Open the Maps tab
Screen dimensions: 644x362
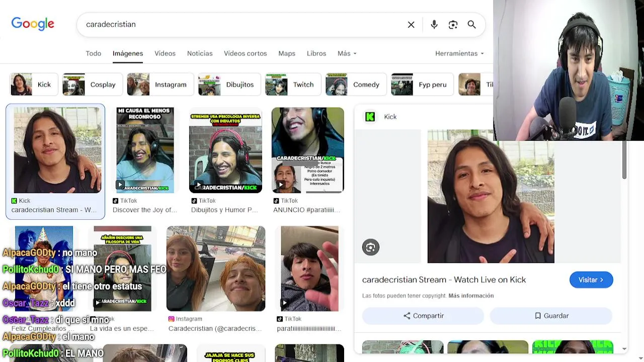[x=287, y=53]
